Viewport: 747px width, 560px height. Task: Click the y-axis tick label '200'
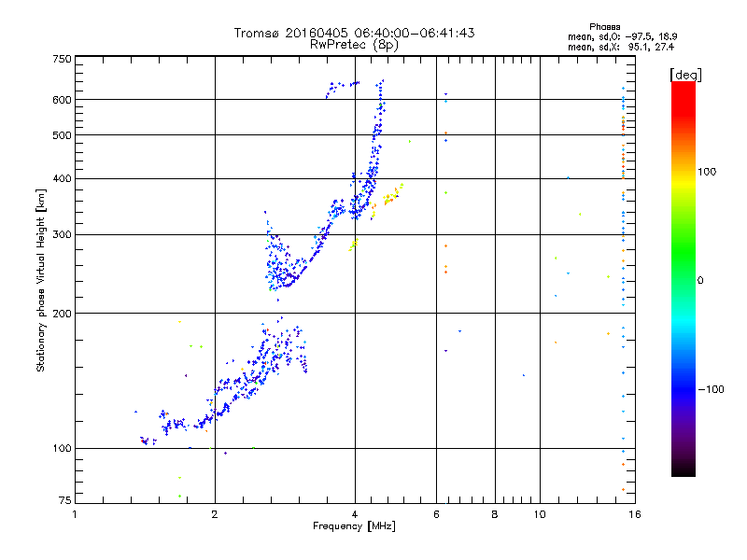(x=62, y=314)
